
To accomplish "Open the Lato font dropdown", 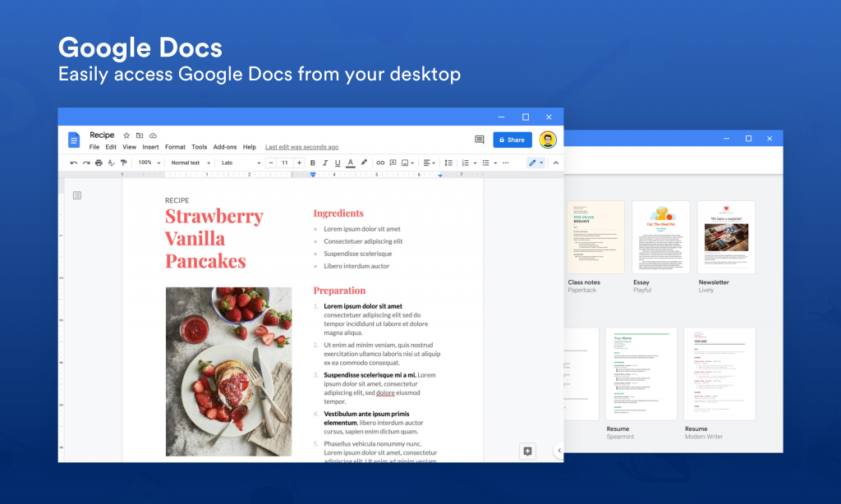I will [x=241, y=163].
